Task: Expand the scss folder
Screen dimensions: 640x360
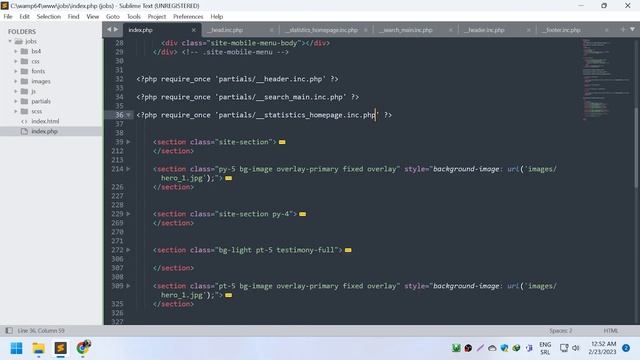Action: click(16, 111)
